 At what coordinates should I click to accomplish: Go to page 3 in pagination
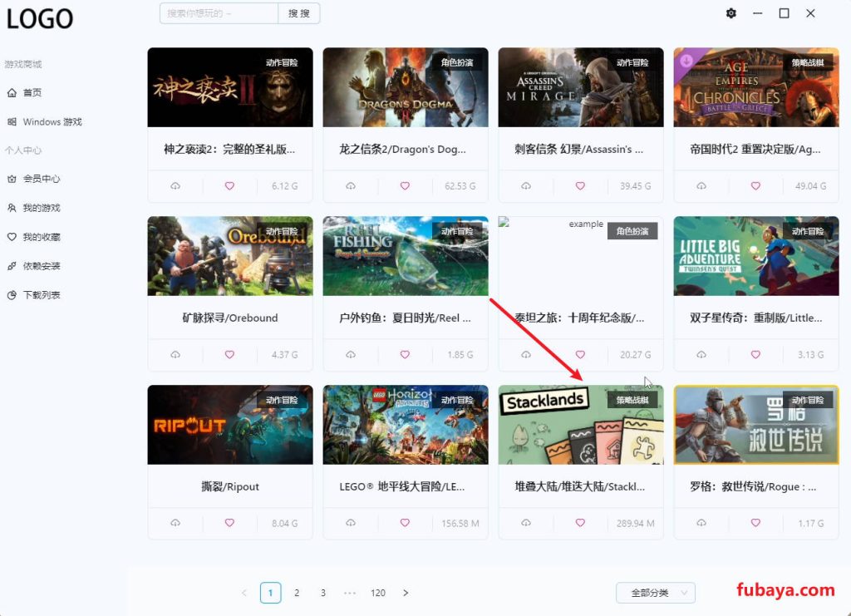click(x=323, y=593)
